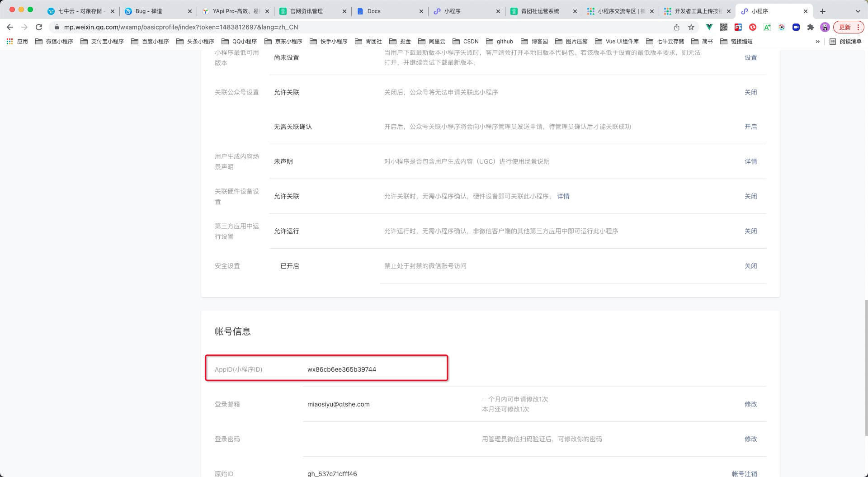Close the Bug - 禅道 tab
The width and height of the screenshot is (868, 477).
(x=190, y=11)
